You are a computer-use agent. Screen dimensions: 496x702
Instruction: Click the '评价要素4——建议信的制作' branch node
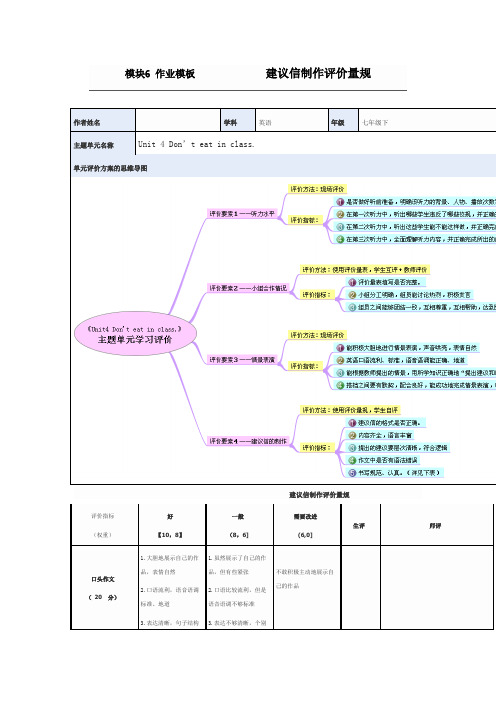tap(248, 441)
